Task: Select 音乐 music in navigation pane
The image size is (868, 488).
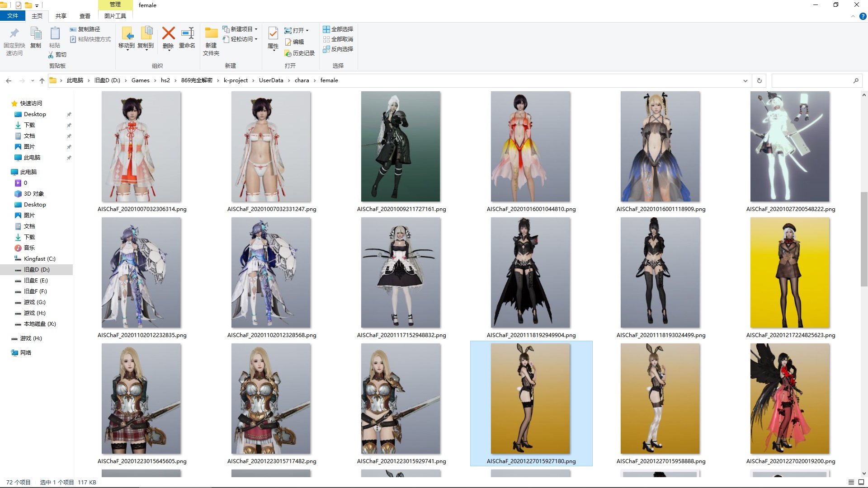Action: (29, 248)
